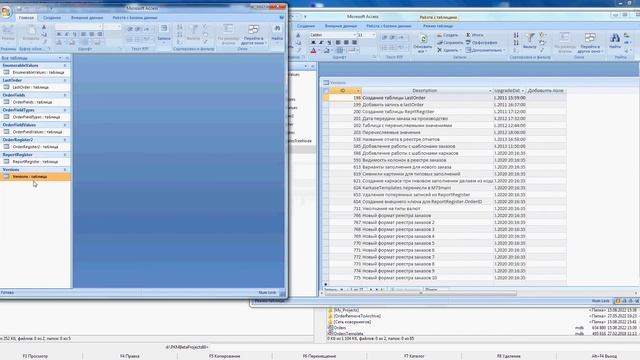Viewport: 640px width, 360px height.
Task: Click the record search box below datasheet
Action: point(435,289)
